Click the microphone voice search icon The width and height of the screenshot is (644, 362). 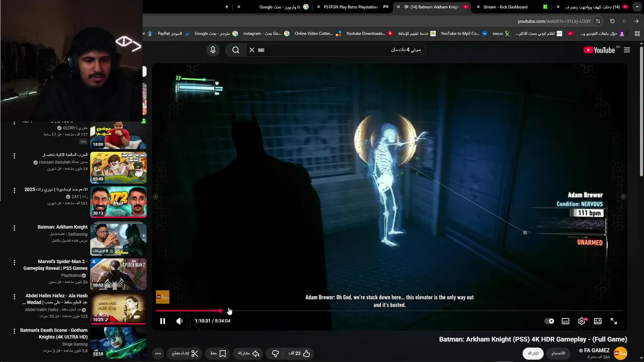coord(213,50)
